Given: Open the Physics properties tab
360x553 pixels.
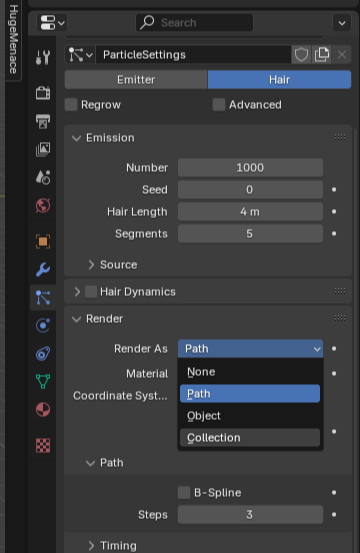Looking at the screenshot, I should (43, 325).
